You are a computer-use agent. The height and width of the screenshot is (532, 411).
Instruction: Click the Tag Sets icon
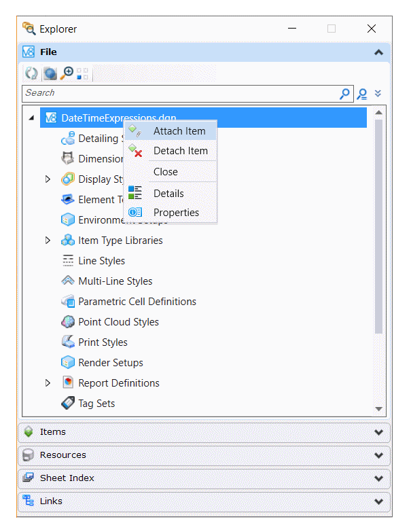pos(68,403)
